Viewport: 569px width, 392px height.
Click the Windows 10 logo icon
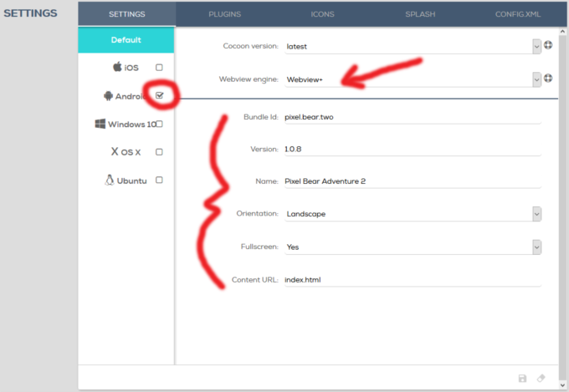click(100, 124)
